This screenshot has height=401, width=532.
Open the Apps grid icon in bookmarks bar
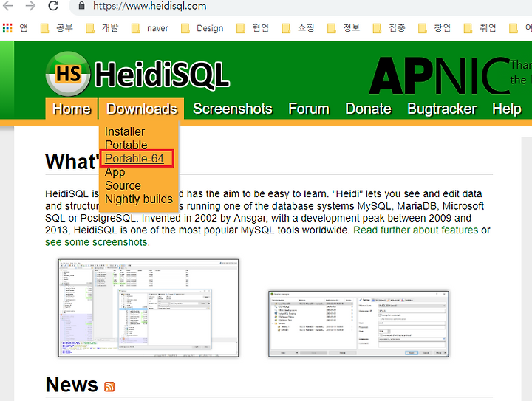pos(7,28)
